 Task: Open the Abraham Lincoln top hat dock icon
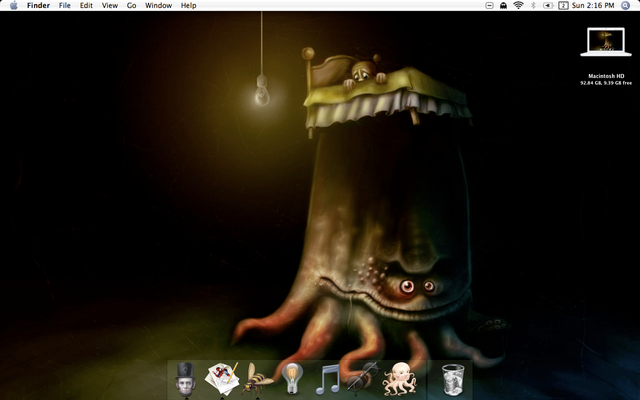184,379
